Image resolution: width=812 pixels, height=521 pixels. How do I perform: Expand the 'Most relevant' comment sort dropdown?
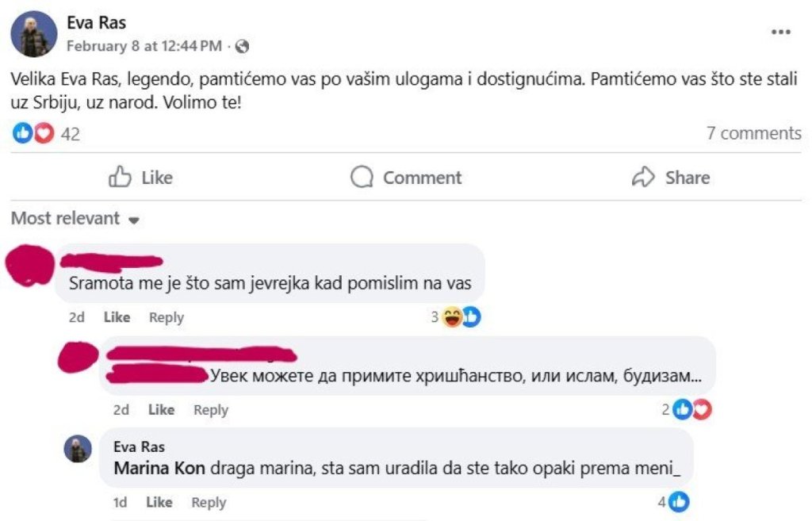[75, 219]
